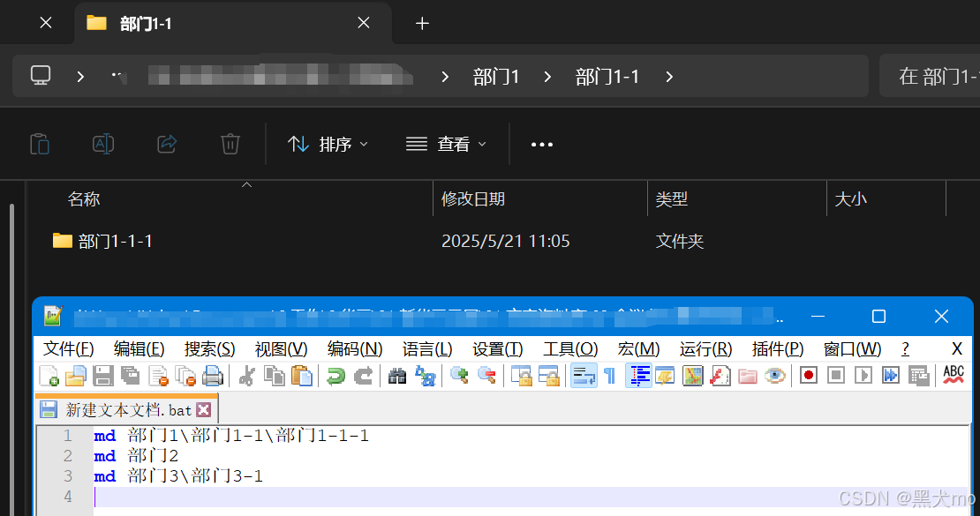This screenshot has width=980, height=516.
Task: Click Save icon in Notepad++ toolbar
Action: [103, 376]
